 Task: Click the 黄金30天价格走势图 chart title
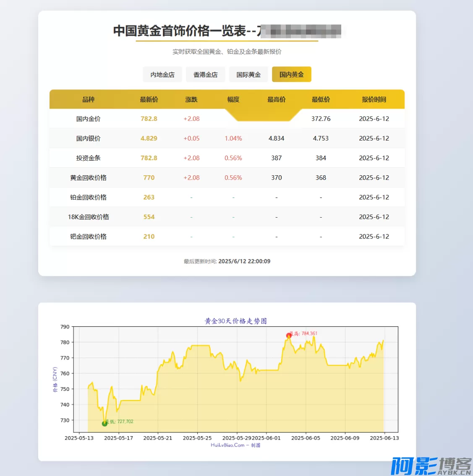point(235,321)
